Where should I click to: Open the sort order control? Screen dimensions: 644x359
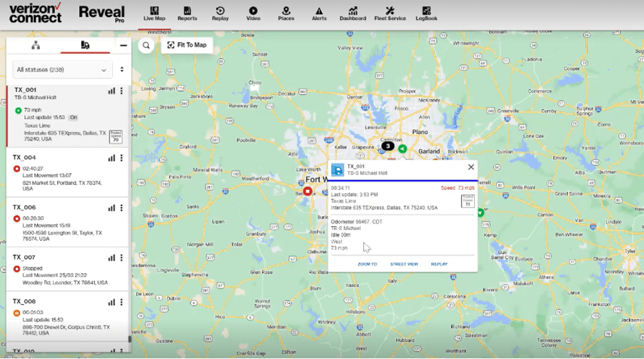pos(122,69)
